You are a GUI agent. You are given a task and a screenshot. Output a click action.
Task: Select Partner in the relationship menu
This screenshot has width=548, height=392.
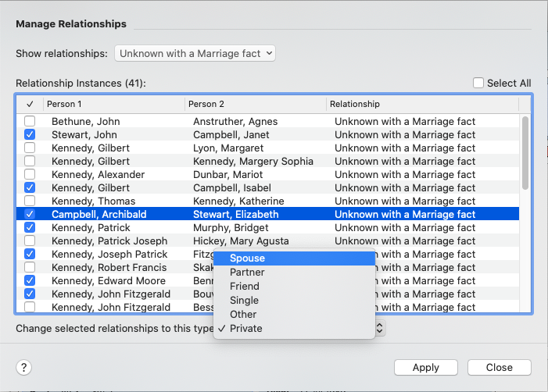point(247,273)
